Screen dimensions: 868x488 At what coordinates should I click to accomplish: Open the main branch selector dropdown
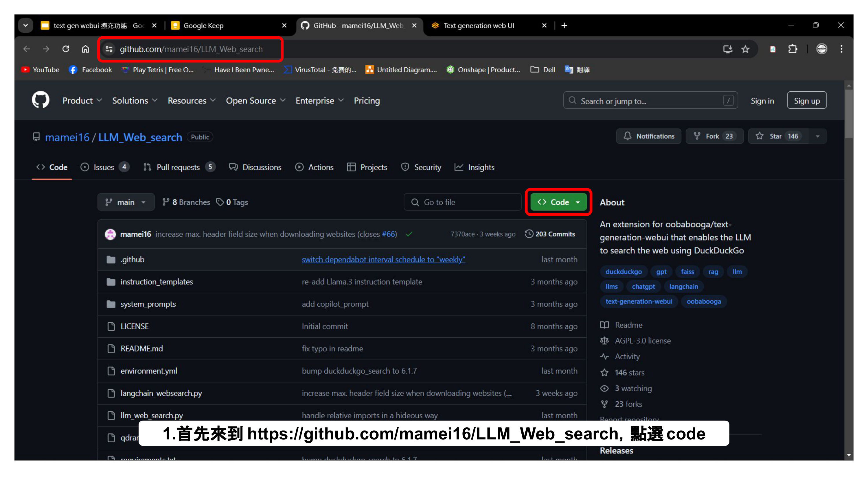click(126, 202)
